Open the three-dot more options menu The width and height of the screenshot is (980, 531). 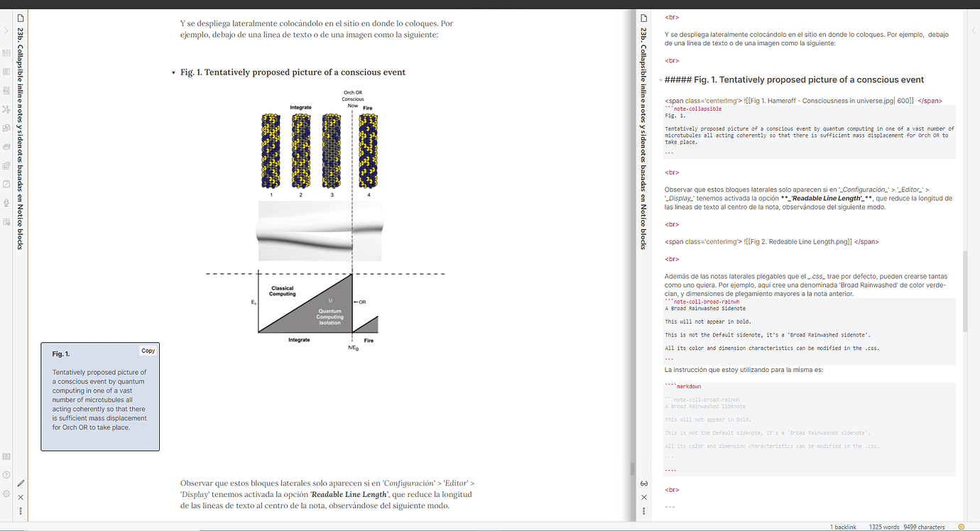tap(21, 510)
